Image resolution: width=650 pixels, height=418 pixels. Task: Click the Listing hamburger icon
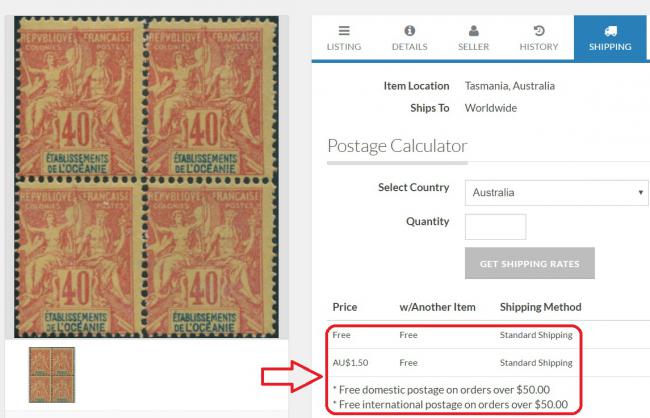[344, 31]
